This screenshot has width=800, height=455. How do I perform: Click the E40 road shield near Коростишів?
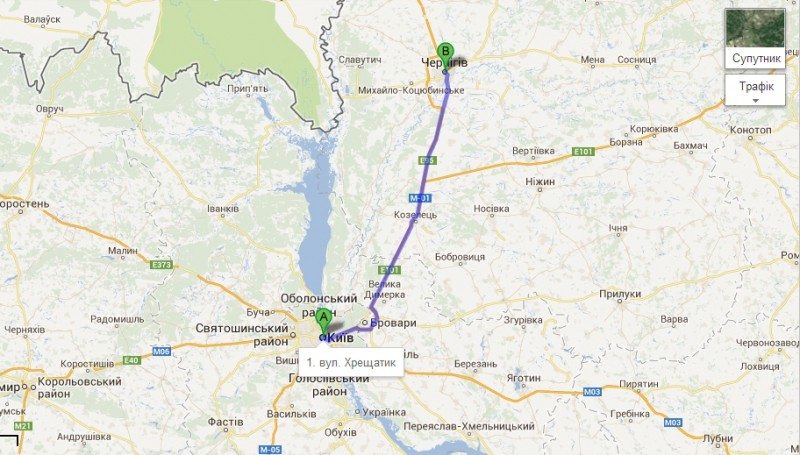click(132, 361)
